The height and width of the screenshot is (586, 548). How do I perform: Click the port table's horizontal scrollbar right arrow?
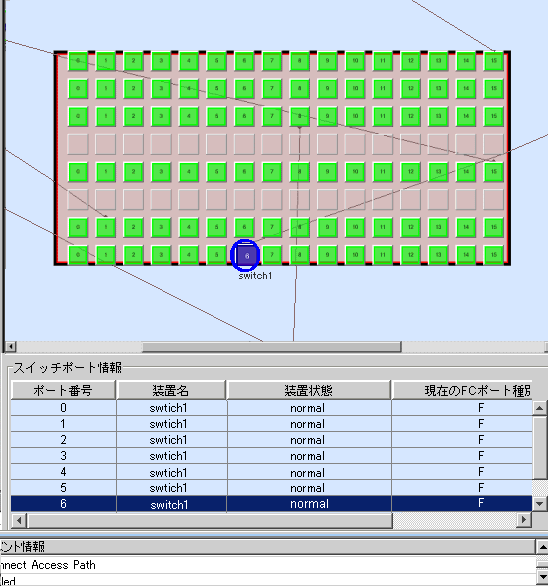(524, 520)
